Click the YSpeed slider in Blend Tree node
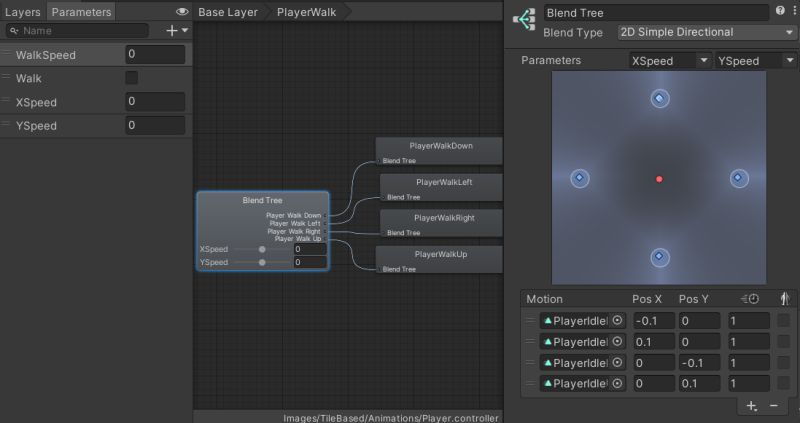Viewport: 800px width, 423px height. click(262, 262)
